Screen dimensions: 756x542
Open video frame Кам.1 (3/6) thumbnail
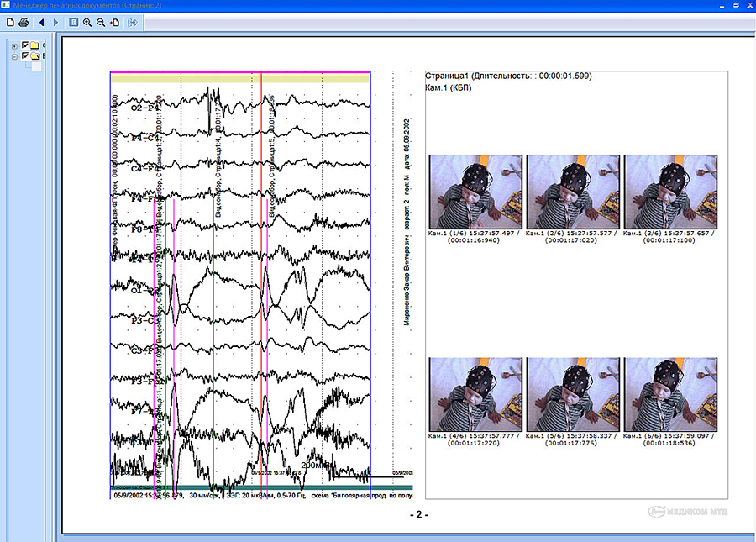(670, 191)
